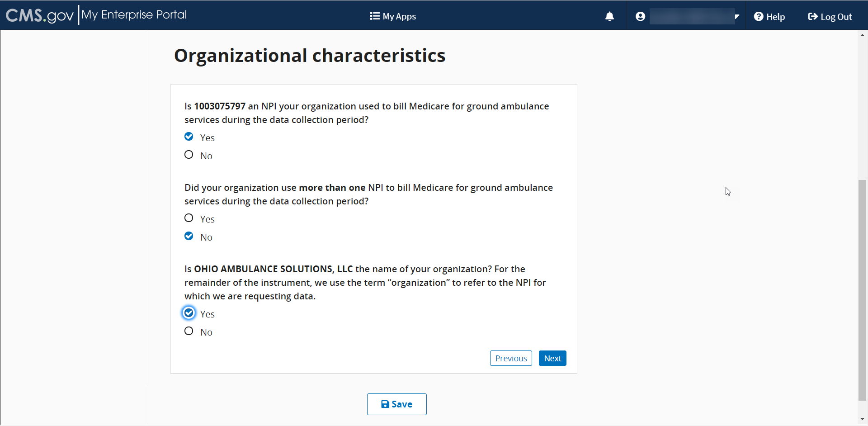Screen dimensions: 868x426
Task: Expand the user account dropdown arrow
Action: click(737, 17)
